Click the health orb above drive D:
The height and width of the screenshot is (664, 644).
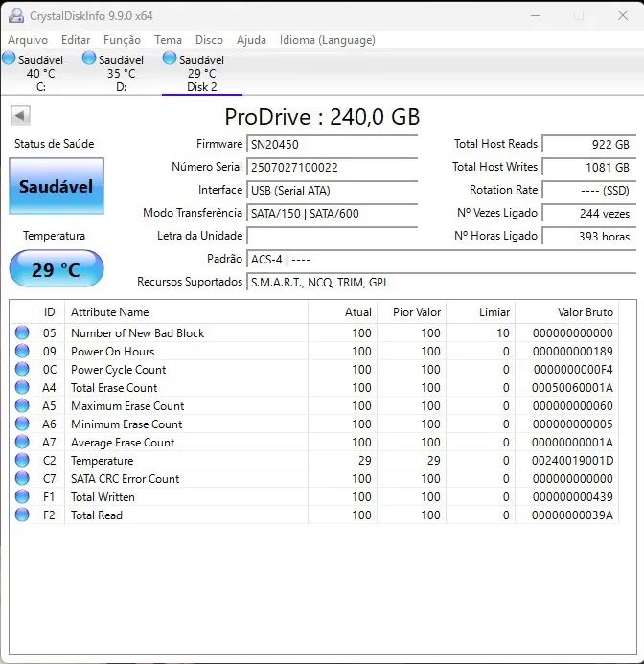(x=89, y=58)
